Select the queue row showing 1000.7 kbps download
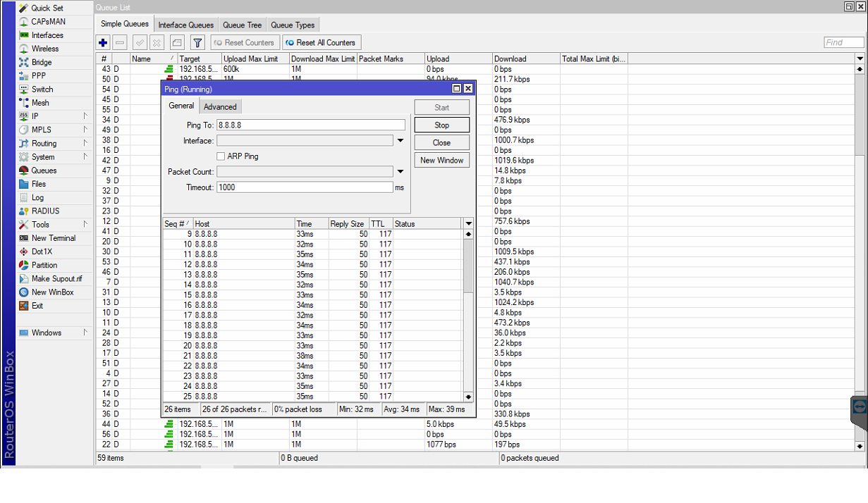 tap(475, 140)
